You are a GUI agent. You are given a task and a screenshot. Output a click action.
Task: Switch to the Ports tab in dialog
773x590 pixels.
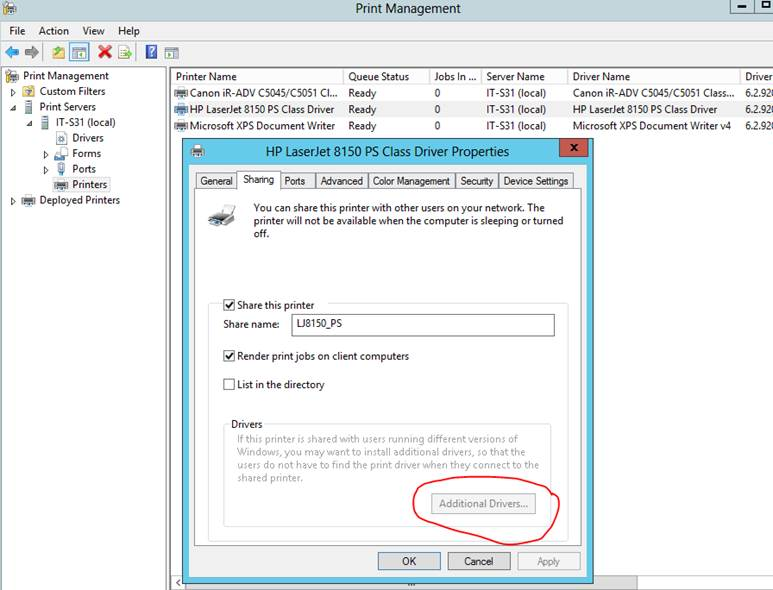pyautogui.click(x=295, y=181)
